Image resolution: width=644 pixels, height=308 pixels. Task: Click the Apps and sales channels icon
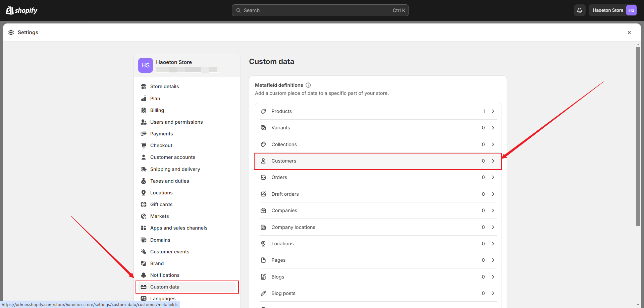coord(144,228)
